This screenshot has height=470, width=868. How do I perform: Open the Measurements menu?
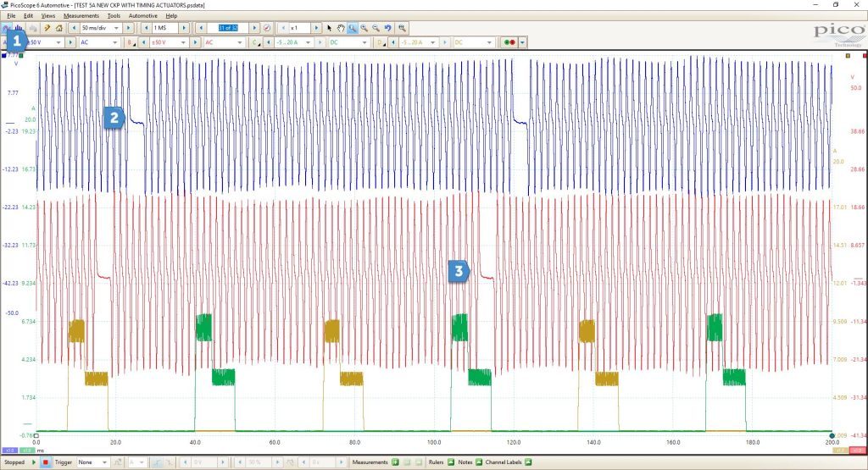pyautogui.click(x=81, y=16)
